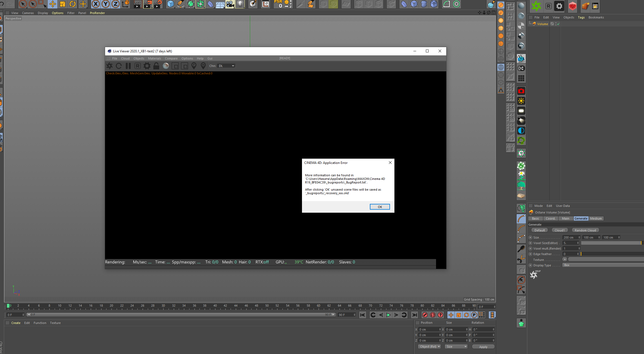Toggle the lock resolution padlock icon
The height and width of the screenshot is (354, 644).
coord(156,66)
